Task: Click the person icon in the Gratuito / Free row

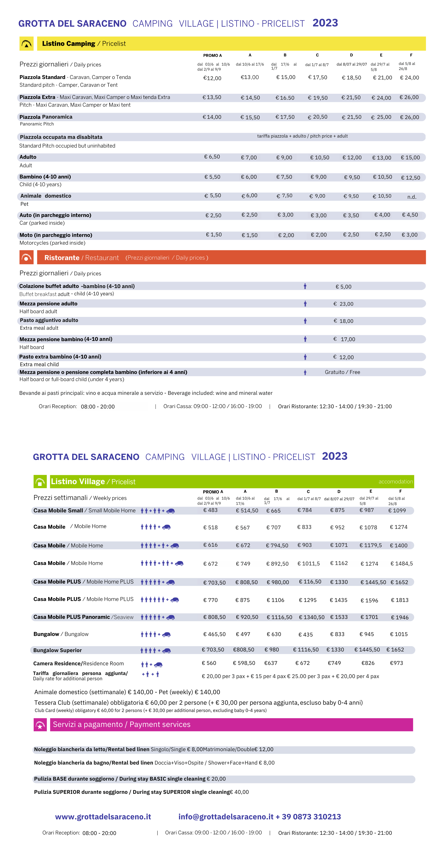Action: 305,372
